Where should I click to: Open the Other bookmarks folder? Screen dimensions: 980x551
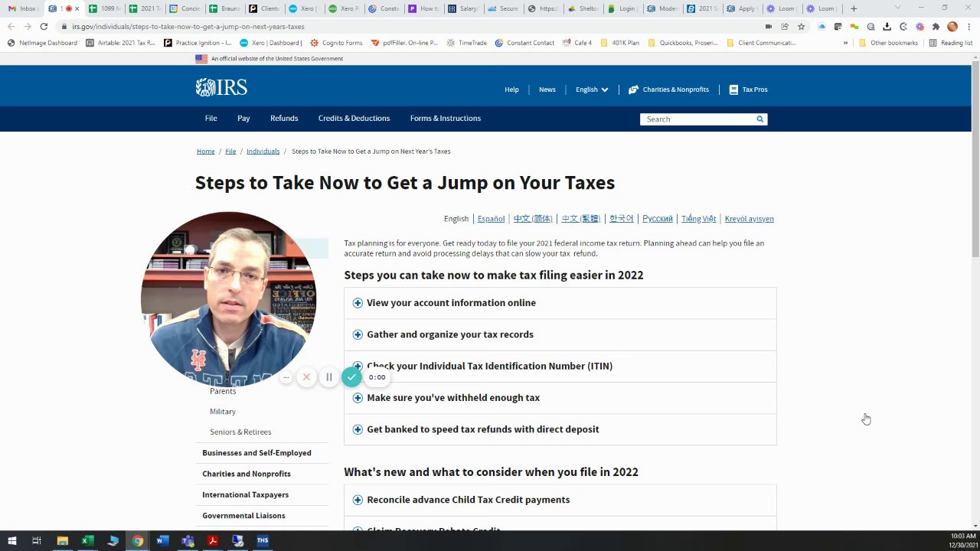pyautogui.click(x=888, y=43)
